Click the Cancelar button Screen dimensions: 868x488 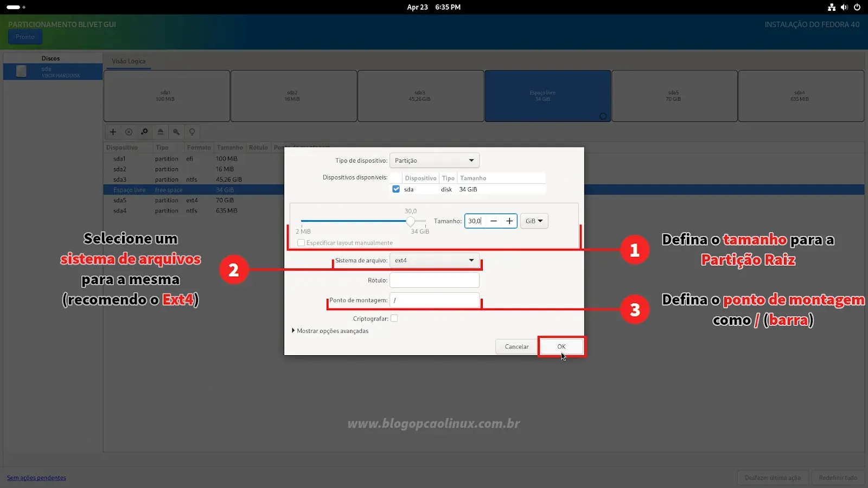pyautogui.click(x=516, y=346)
